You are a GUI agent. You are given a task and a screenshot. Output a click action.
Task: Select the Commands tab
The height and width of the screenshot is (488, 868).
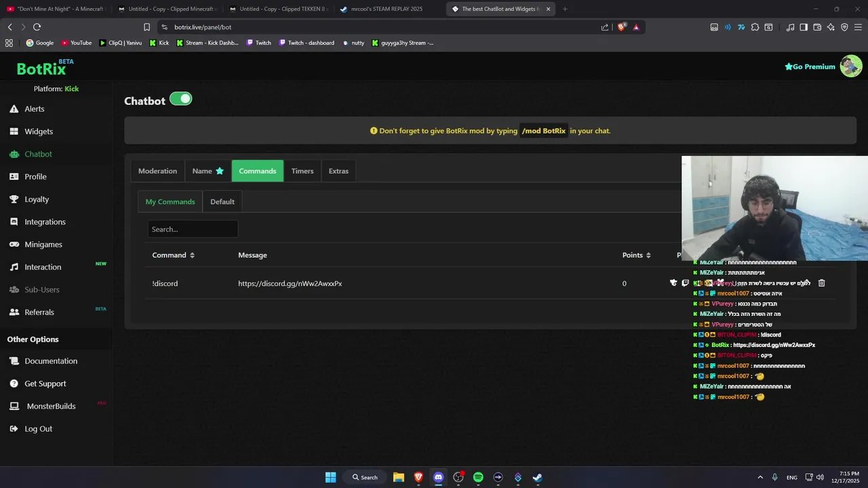click(x=258, y=171)
